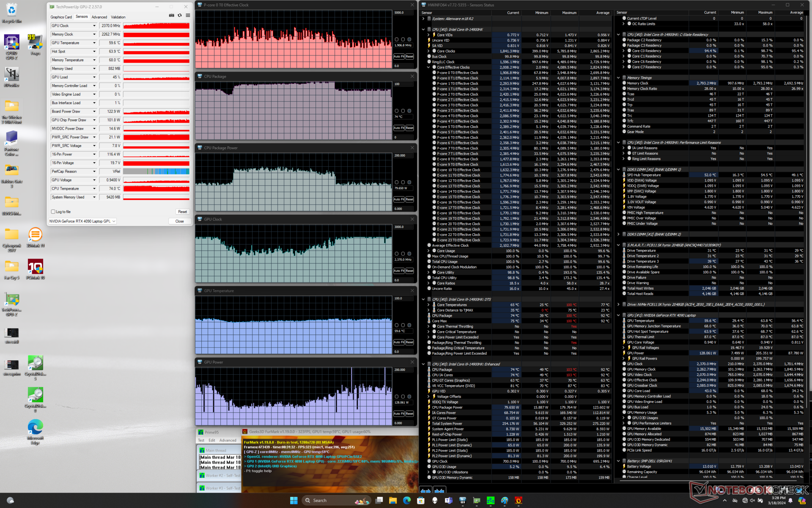The image size is (812, 508).
Task: Open the NVIDIA GeForce RTX 4090 selector
Action: [82, 221]
